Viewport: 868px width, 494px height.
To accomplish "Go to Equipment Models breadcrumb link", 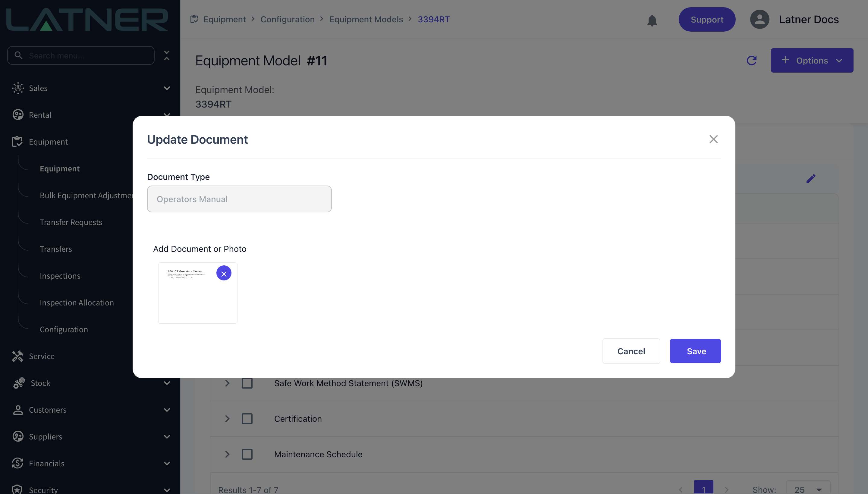I will coord(366,19).
